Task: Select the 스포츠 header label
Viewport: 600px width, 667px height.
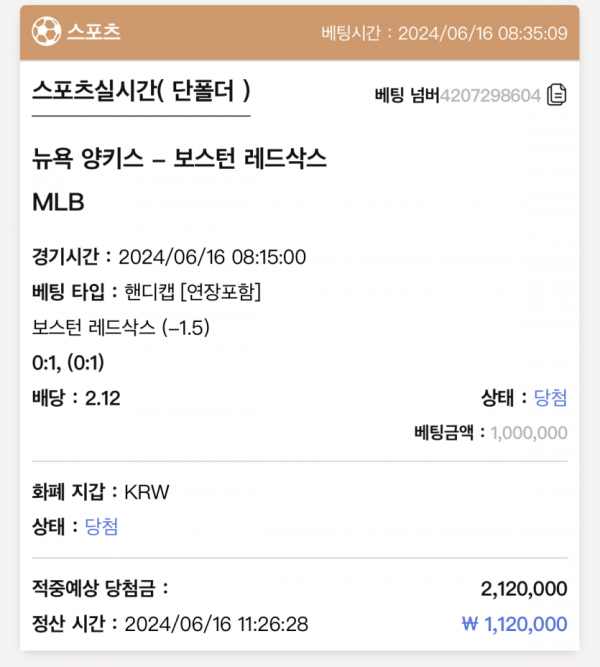Action: (x=94, y=32)
